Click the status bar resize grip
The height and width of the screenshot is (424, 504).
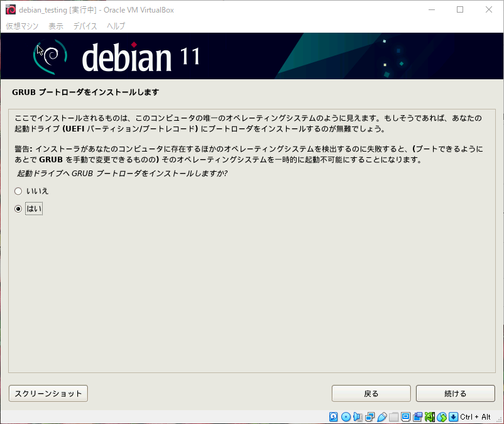click(499, 419)
